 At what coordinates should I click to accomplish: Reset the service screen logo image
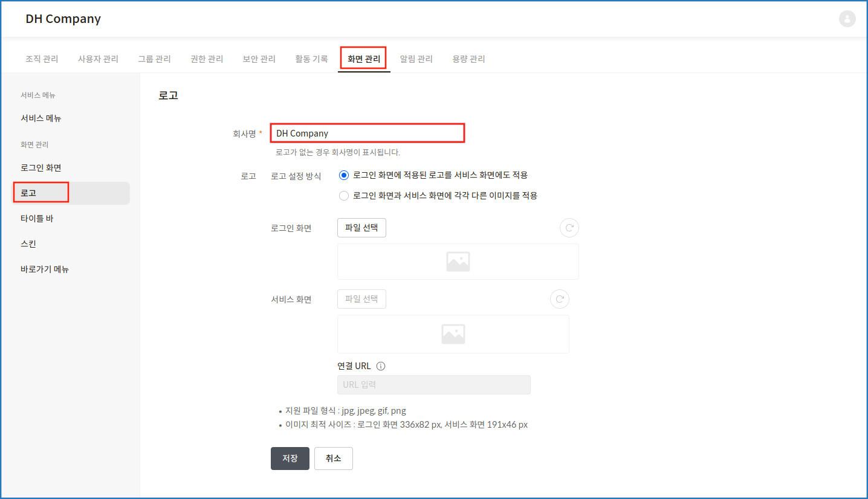pyautogui.click(x=560, y=299)
